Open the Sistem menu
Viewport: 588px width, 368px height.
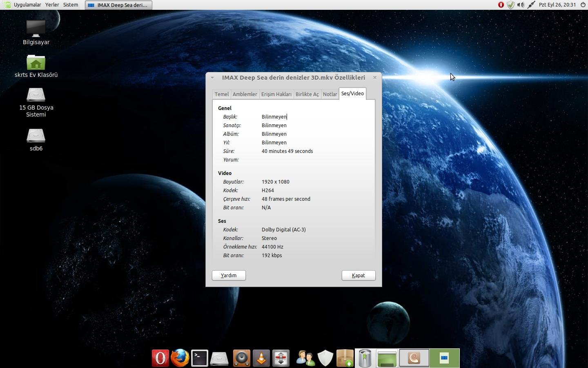click(71, 5)
